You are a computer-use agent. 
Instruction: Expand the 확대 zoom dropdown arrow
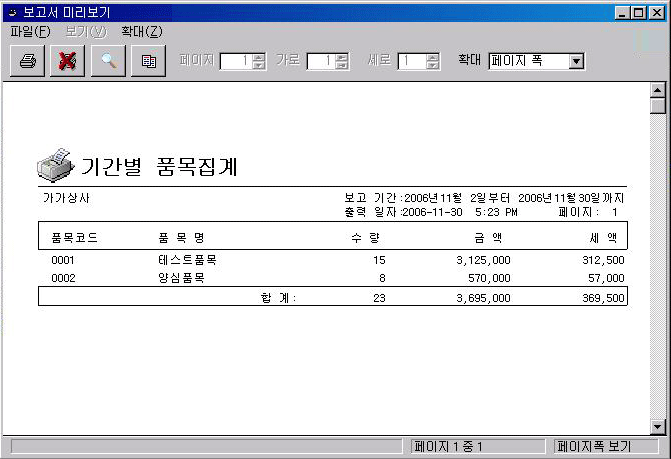point(576,61)
